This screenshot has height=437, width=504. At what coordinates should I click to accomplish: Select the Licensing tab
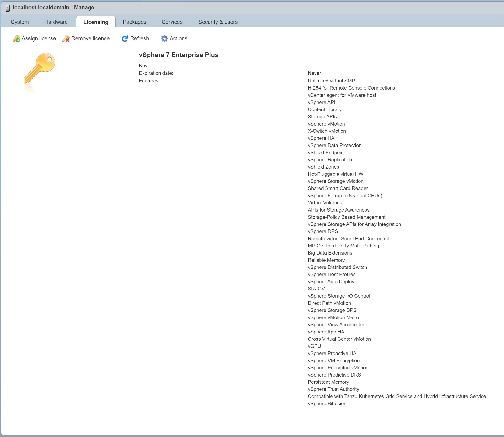[x=96, y=22]
